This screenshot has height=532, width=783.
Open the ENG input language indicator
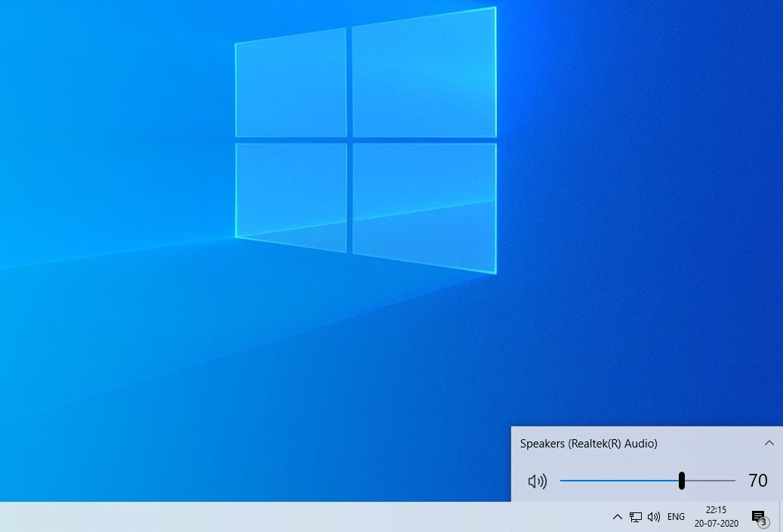676,517
